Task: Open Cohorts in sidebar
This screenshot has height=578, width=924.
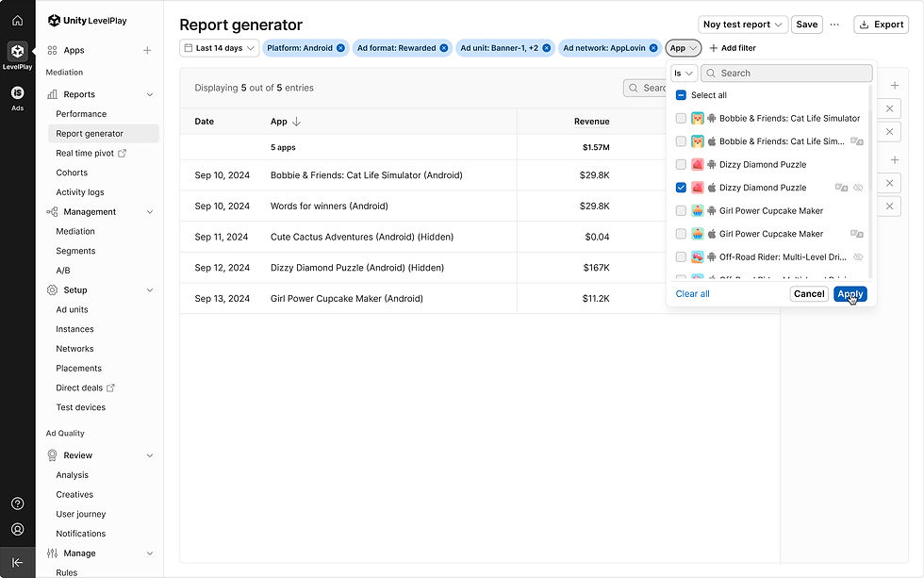Action: 72,173
